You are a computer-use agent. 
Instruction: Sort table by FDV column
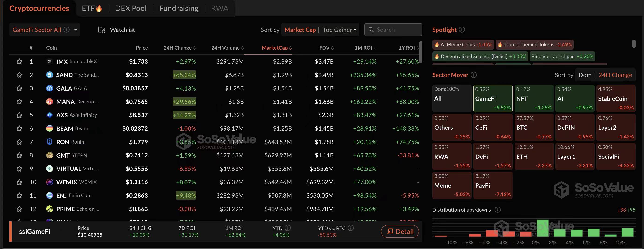point(326,48)
